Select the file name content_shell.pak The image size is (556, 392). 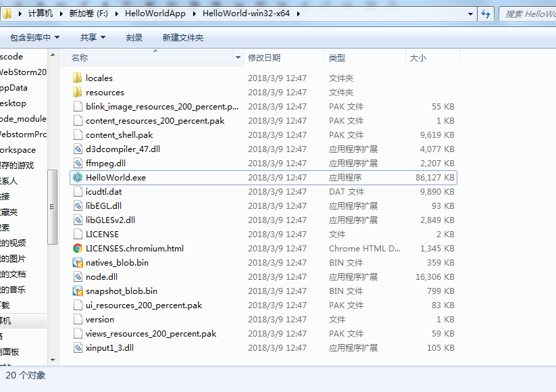119,134
